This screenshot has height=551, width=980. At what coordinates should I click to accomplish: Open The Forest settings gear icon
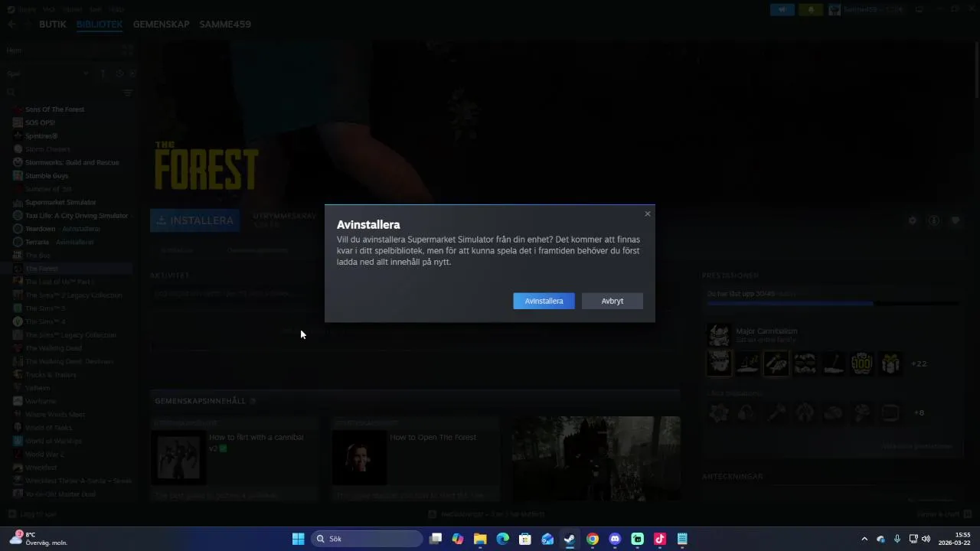pos(913,220)
